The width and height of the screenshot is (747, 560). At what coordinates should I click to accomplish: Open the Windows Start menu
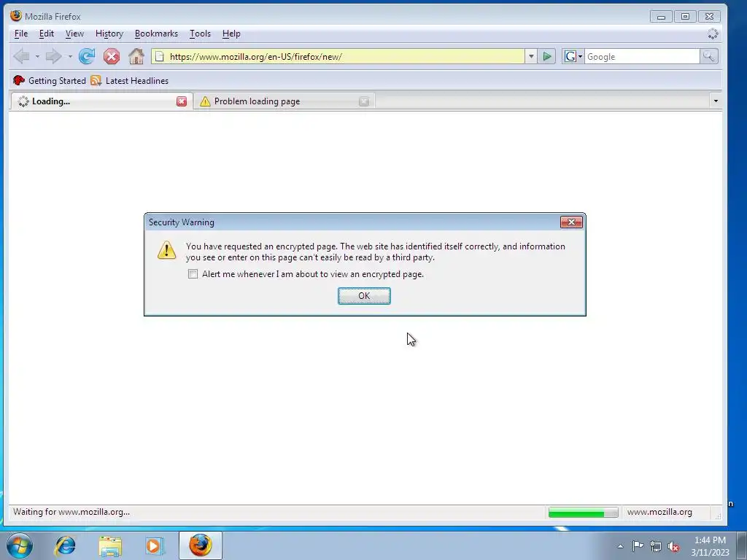coord(20,545)
